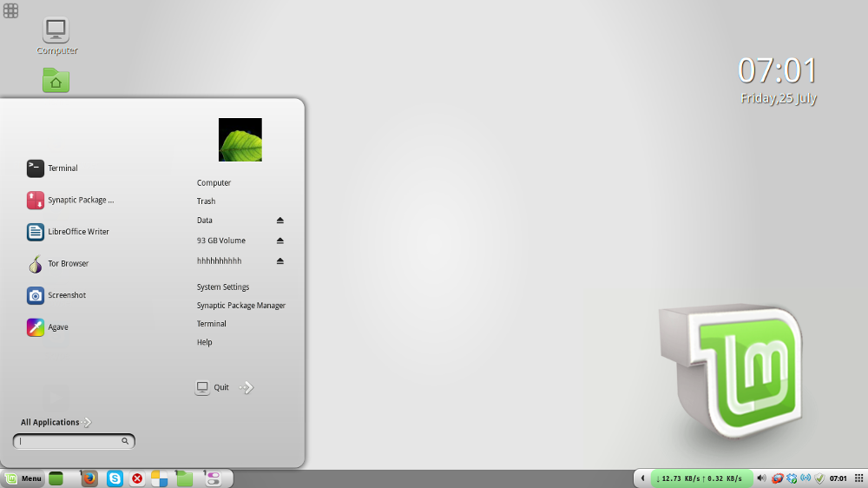Open the hhhhhhhhhh volume

220,260
